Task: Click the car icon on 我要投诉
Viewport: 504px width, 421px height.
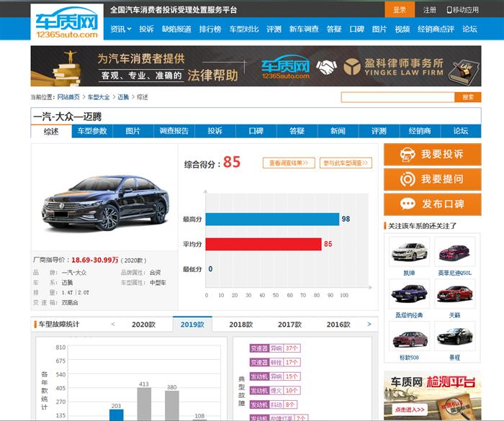Action: pyautogui.click(x=408, y=155)
